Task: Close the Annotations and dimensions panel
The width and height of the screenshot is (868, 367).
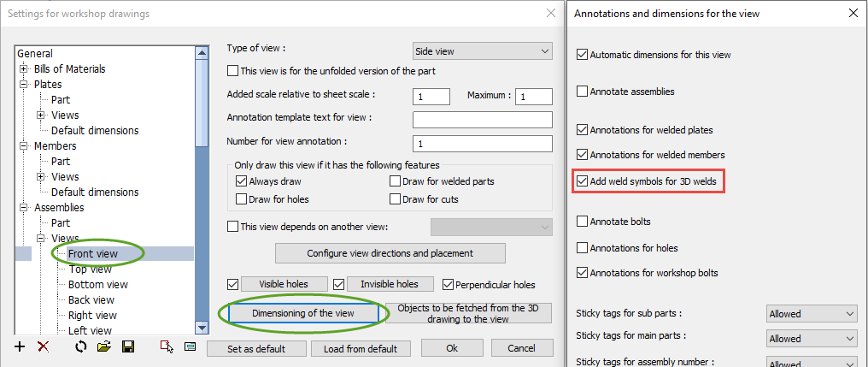Action: click(x=852, y=13)
